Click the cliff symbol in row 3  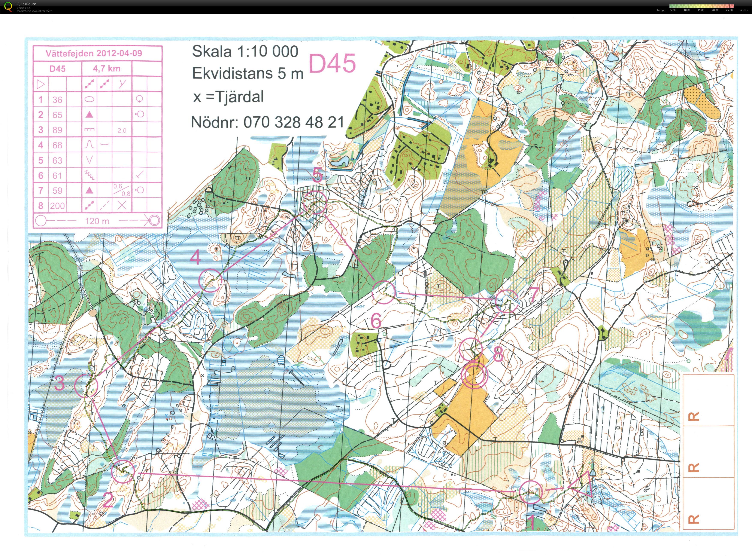pyautogui.click(x=90, y=130)
